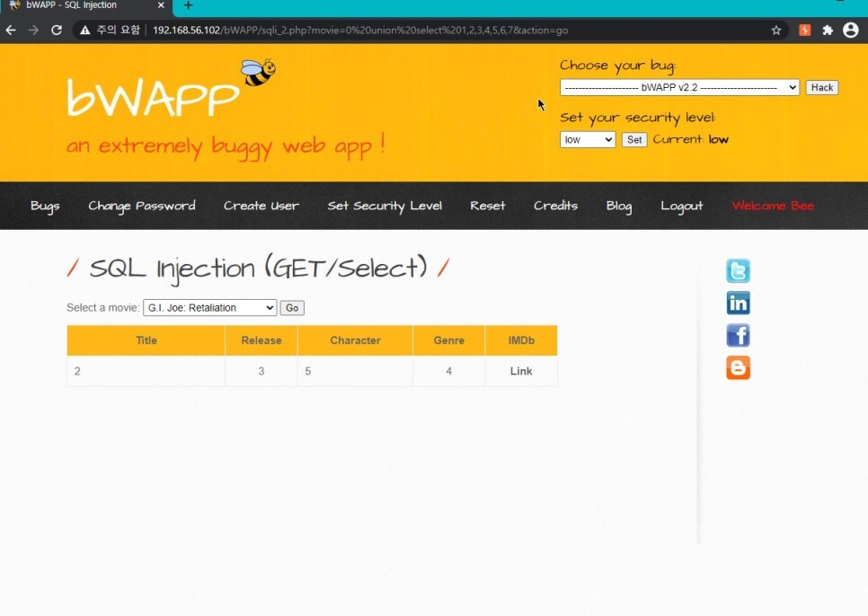
Task: Click the address bar URL
Action: point(360,31)
